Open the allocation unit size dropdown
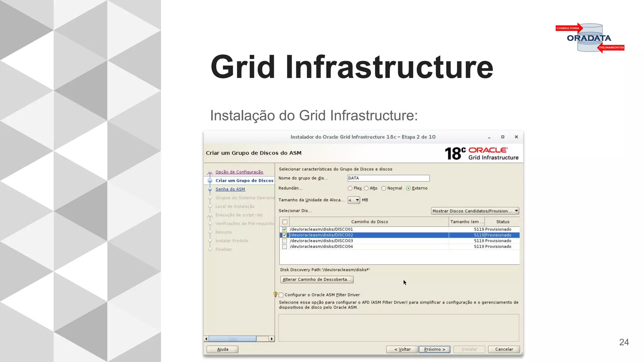This screenshot has width=644, height=362. point(354,200)
